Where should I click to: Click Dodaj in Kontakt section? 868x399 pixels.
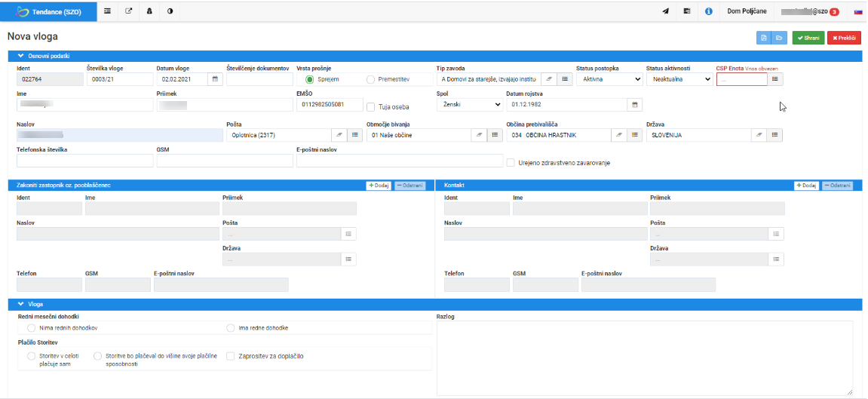click(x=807, y=186)
